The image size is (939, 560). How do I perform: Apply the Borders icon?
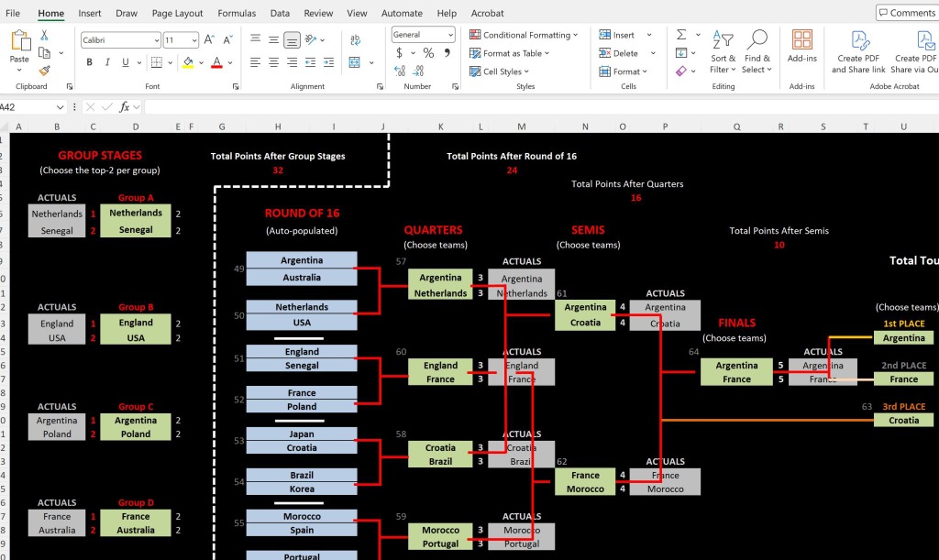click(x=157, y=62)
